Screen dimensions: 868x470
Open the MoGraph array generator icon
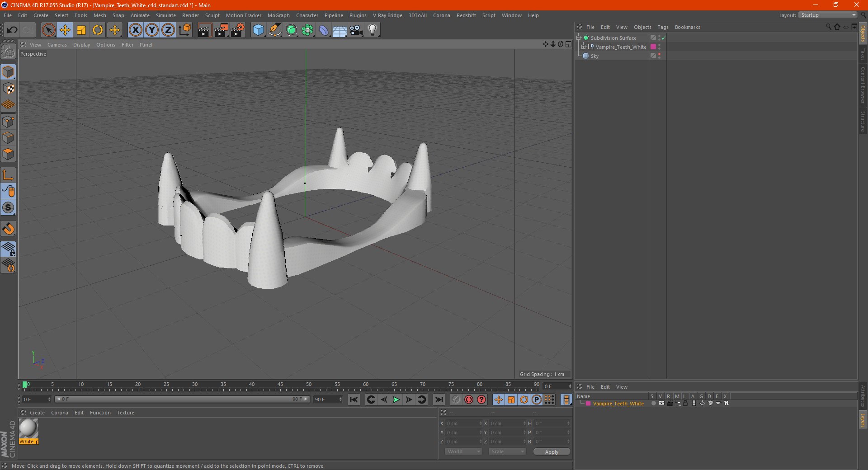pos(307,30)
